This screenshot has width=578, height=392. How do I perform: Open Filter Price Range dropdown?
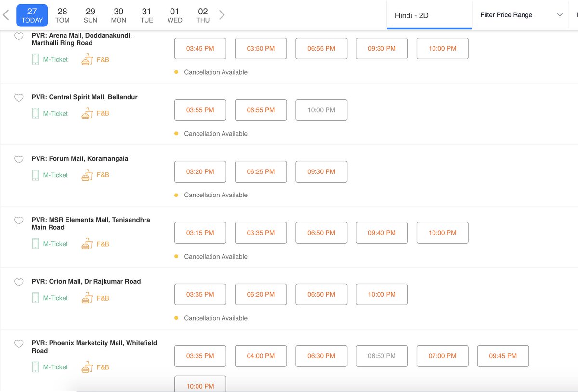[521, 15]
